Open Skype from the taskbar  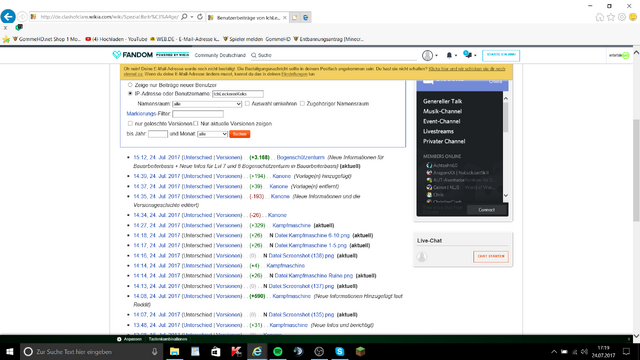coord(340,351)
